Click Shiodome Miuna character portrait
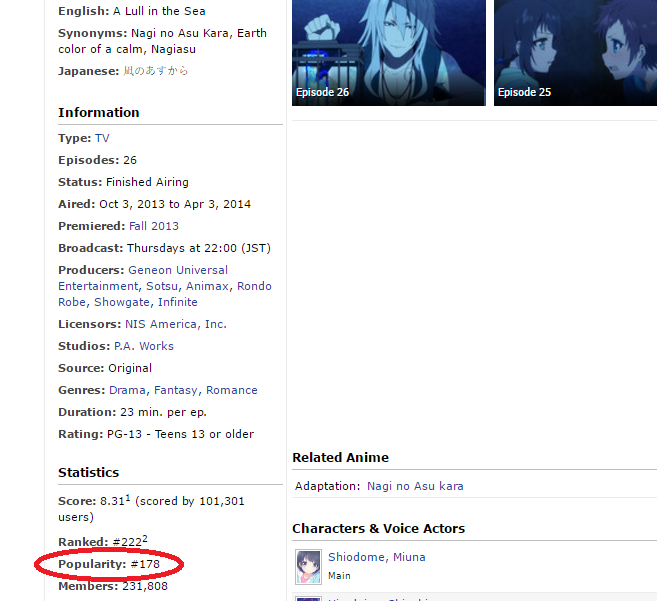This screenshot has width=657, height=601. coord(308,567)
